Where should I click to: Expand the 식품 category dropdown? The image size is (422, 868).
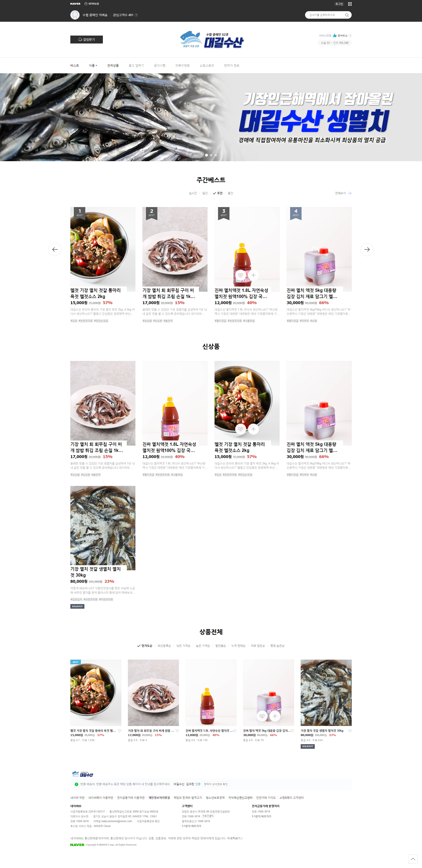click(93, 65)
